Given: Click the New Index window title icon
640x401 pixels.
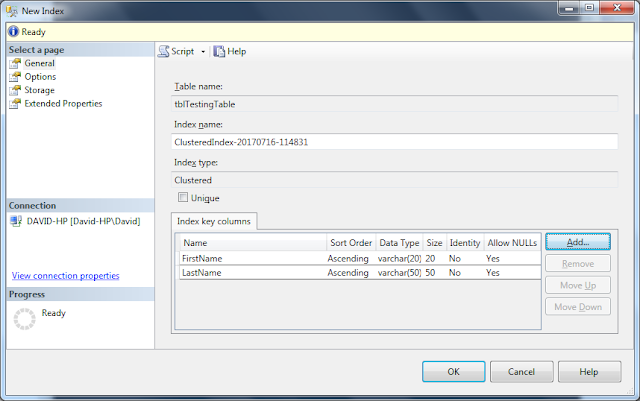Looking at the screenshot, I should [x=11, y=11].
